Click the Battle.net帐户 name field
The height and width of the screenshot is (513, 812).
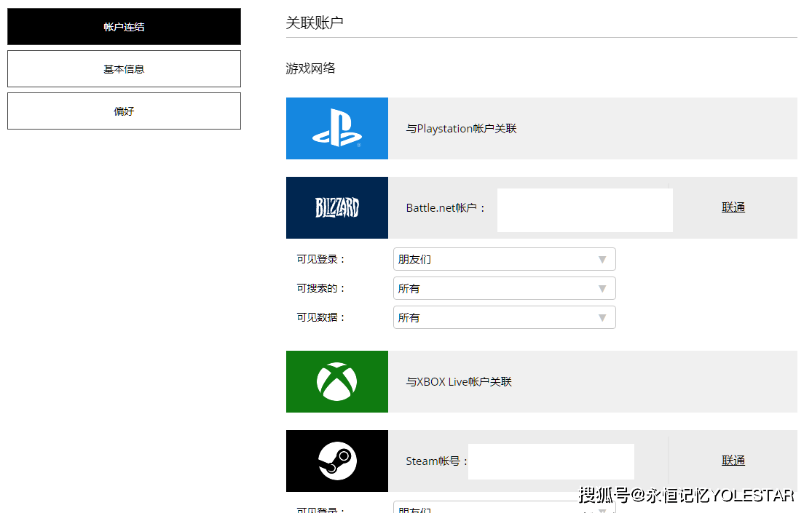click(586, 210)
